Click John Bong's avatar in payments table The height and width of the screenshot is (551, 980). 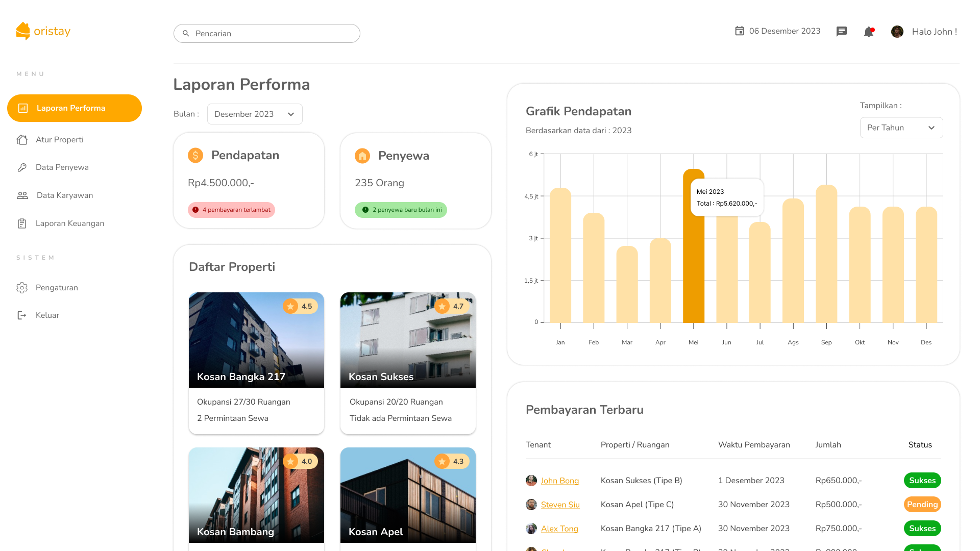point(531,481)
